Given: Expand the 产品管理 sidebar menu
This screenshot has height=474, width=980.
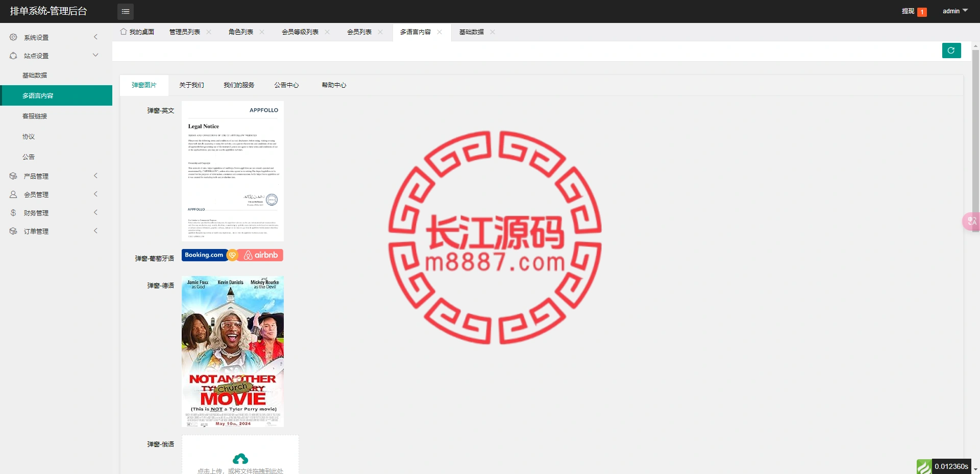Looking at the screenshot, I should 55,176.
